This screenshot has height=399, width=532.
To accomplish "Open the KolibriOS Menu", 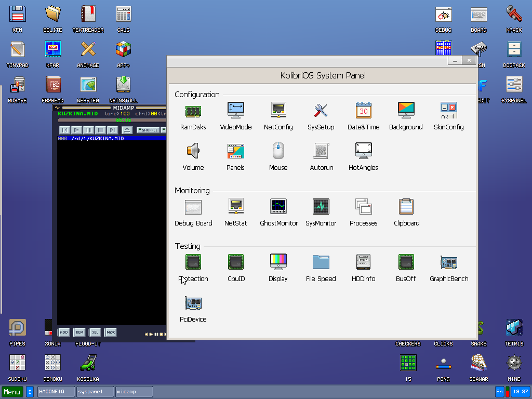I will pyautogui.click(x=11, y=391).
